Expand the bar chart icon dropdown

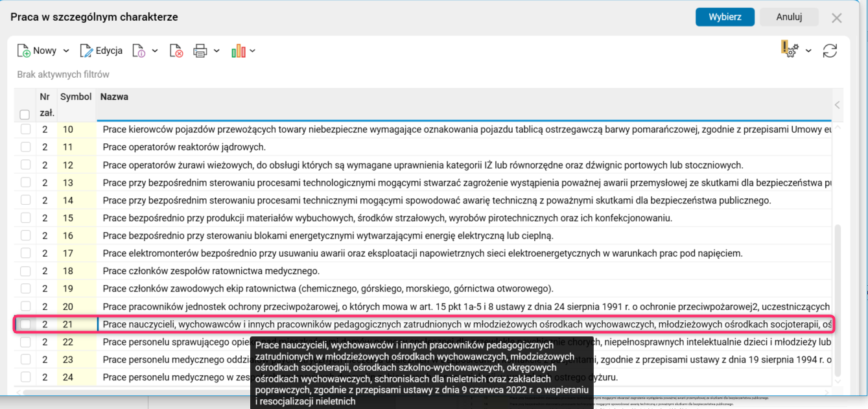(x=253, y=50)
